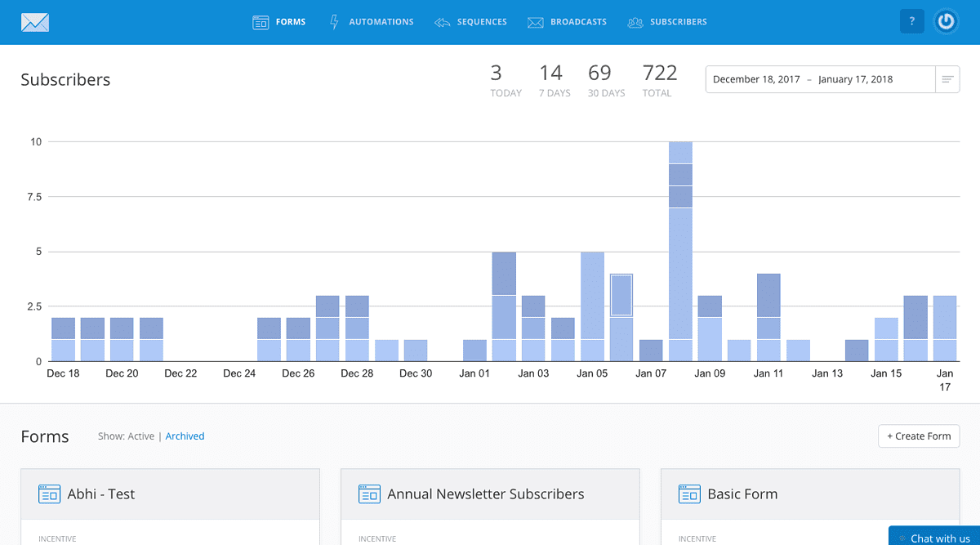Screen dimensions: 980x545
Task: Click the December 18, 2017 start date
Action: point(755,79)
